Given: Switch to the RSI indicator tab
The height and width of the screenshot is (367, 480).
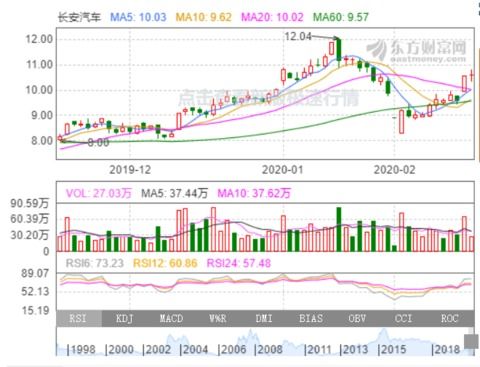Looking at the screenshot, I should tap(79, 318).
